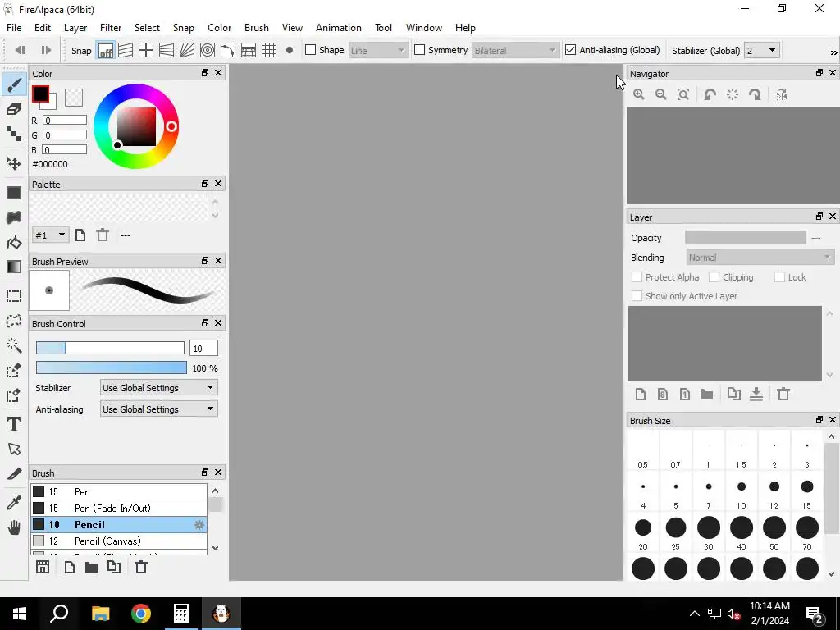This screenshot has width=840, height=630.
Task: Enable concentric circle snap
Action: 208,50
